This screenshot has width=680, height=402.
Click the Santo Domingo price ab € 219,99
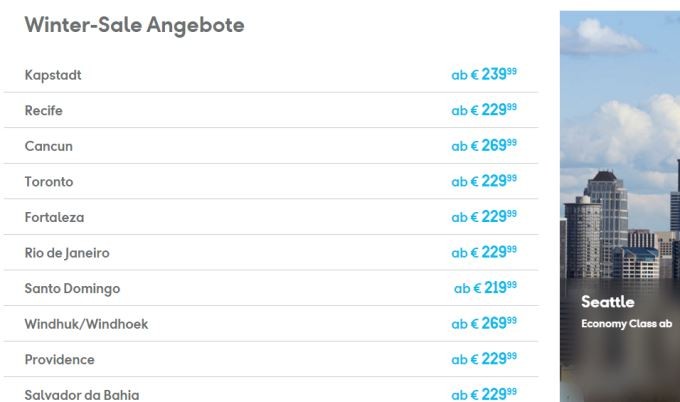[x=485, y=288]
